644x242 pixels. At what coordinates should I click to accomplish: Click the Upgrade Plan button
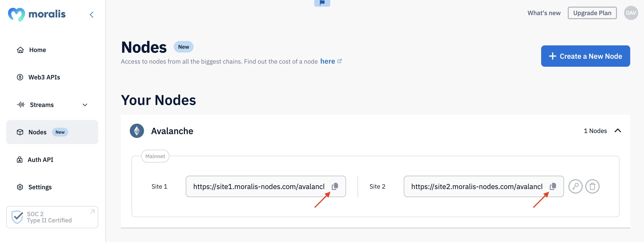tap(592, 13)
